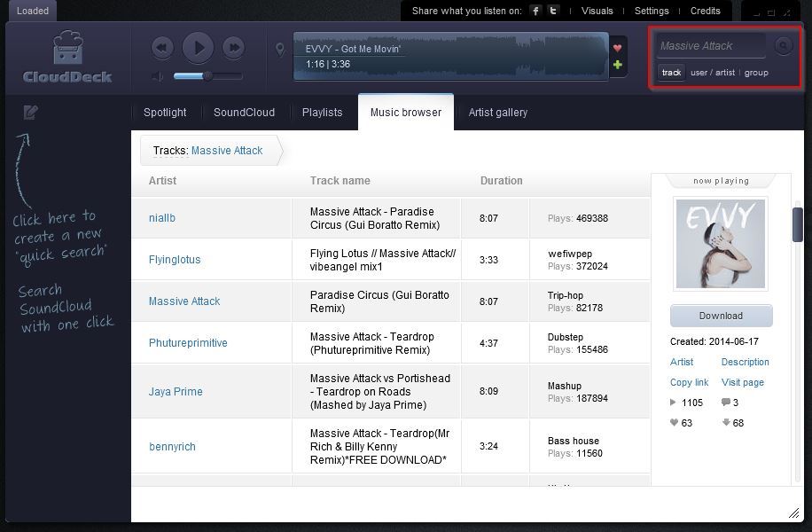This screenshot has height=532, width=812.
Task: Share on Facebook icon
Action: 535,11
